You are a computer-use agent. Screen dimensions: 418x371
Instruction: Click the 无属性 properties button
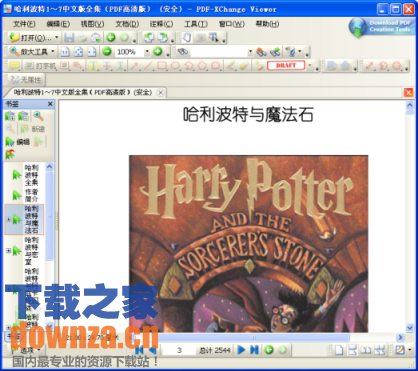[x=25, y=80]
